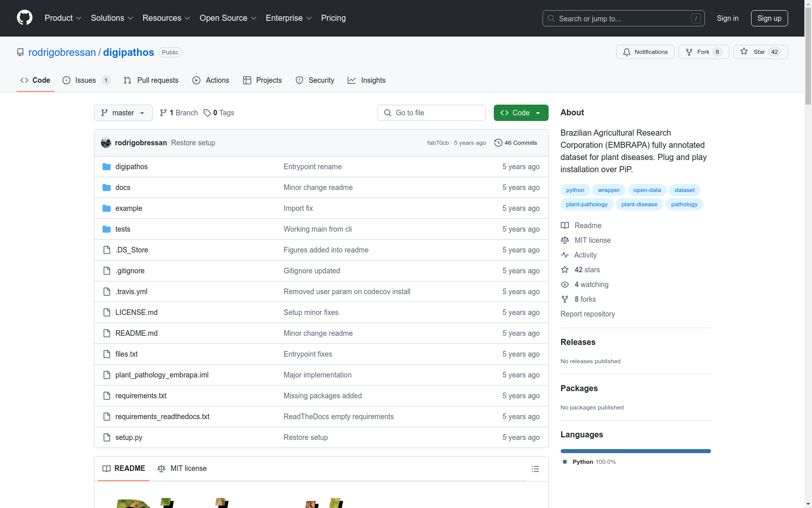Select the README tab
Screen dimensions: 812x508
click(124, 468)
